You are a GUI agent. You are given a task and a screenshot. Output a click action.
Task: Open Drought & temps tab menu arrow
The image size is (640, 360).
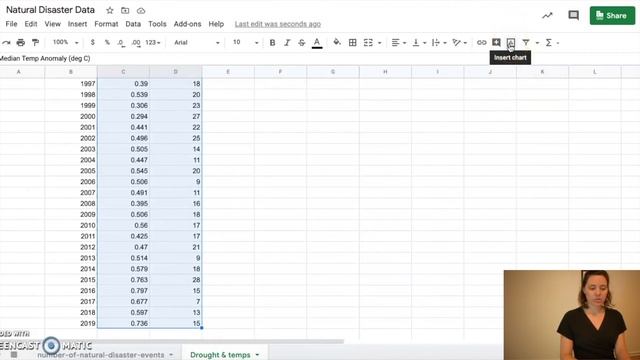tap(257, 355)
